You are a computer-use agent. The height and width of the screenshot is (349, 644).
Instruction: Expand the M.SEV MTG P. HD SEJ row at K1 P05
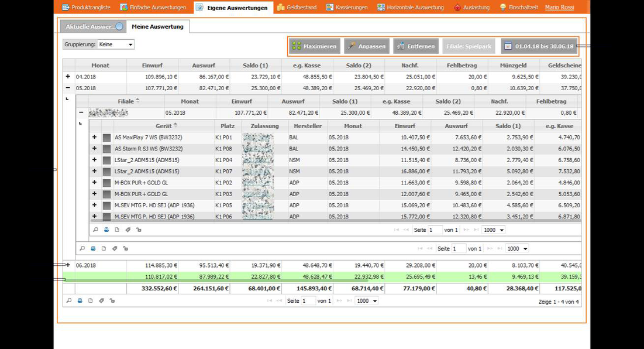94,205
